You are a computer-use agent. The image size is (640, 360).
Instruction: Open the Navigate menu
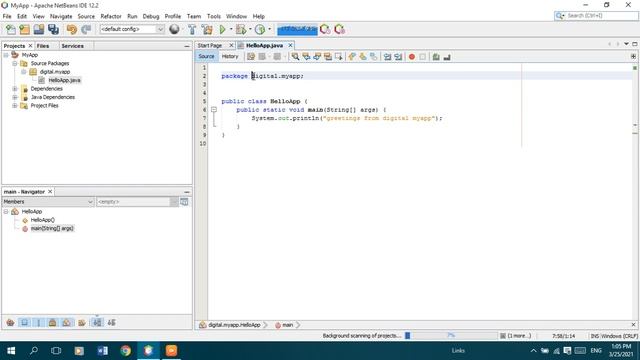click(61, 16)
